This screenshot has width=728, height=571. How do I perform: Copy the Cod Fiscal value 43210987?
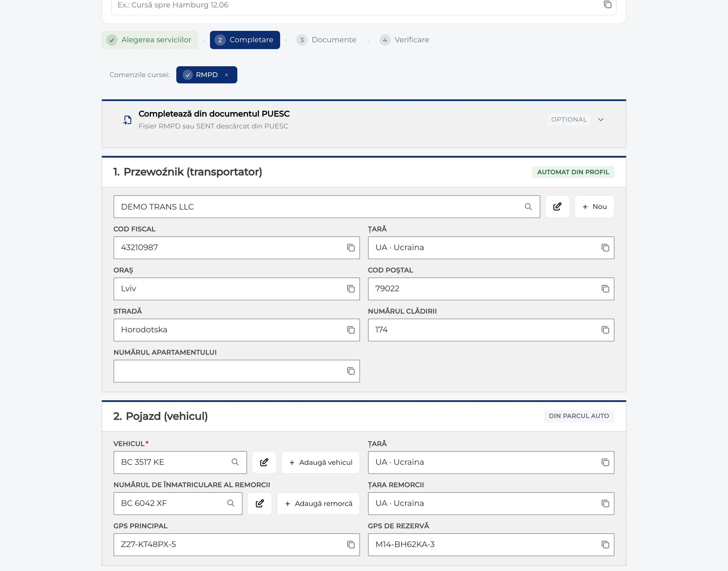pyautogui.click(x=351, y=248)
